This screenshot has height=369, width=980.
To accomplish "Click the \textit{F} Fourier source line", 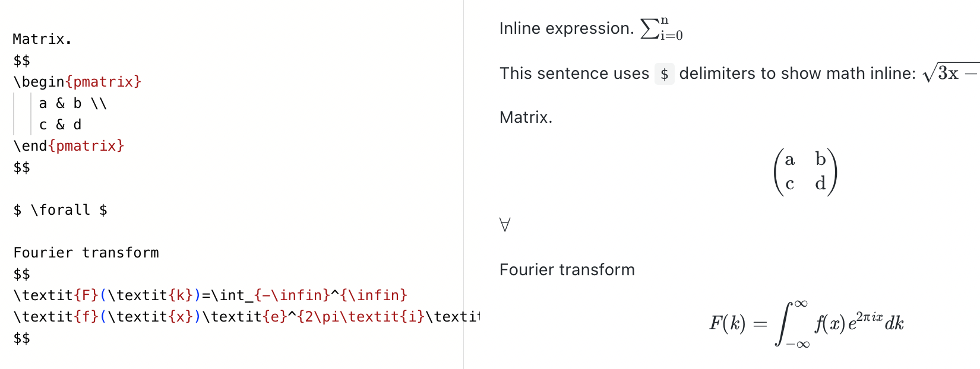I will tap(210, 295).
